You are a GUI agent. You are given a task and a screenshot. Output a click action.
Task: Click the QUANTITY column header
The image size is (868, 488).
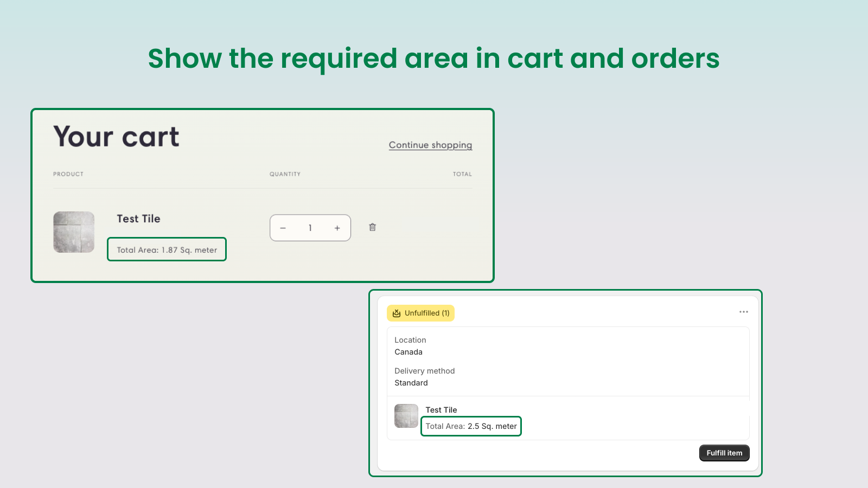285,174
